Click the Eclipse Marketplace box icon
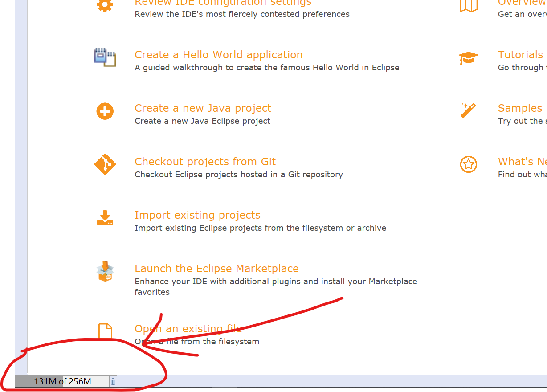 [105, 271]
